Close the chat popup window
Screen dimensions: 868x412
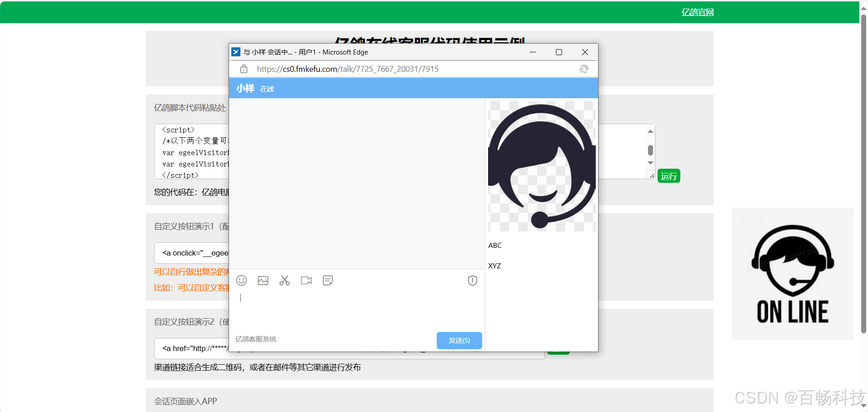point(585,52)
